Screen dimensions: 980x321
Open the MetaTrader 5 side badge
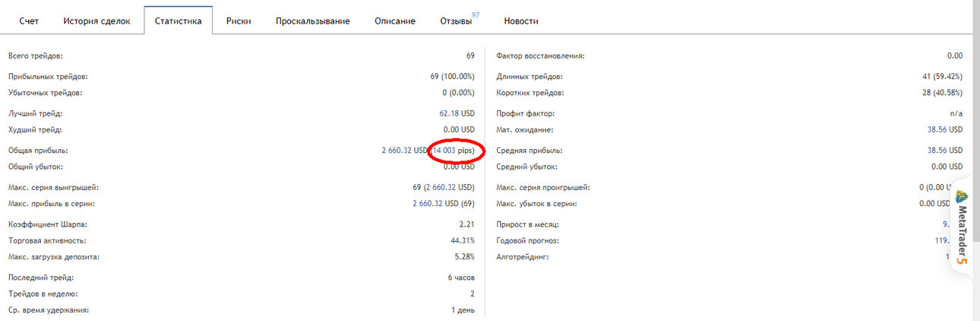(x=963, y=227)
